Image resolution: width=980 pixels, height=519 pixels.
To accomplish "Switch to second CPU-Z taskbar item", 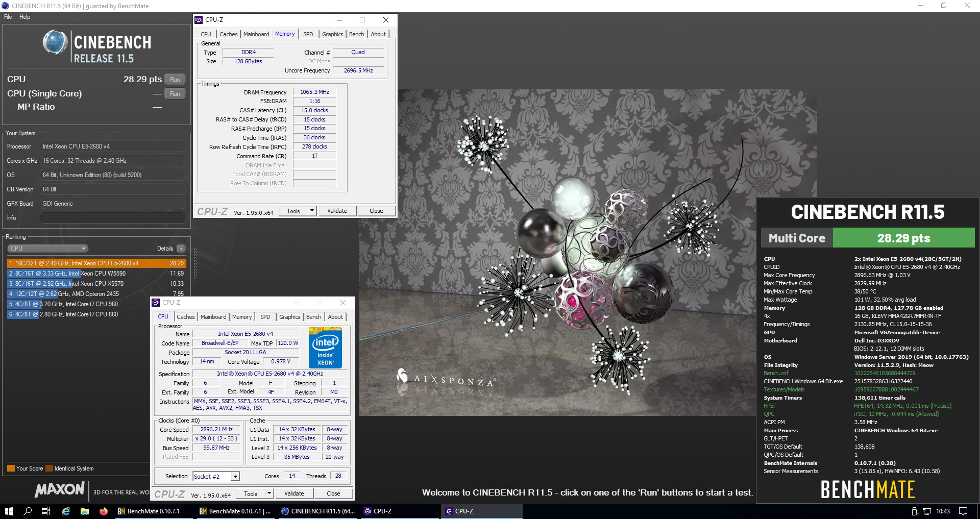I will pos(481,511).
